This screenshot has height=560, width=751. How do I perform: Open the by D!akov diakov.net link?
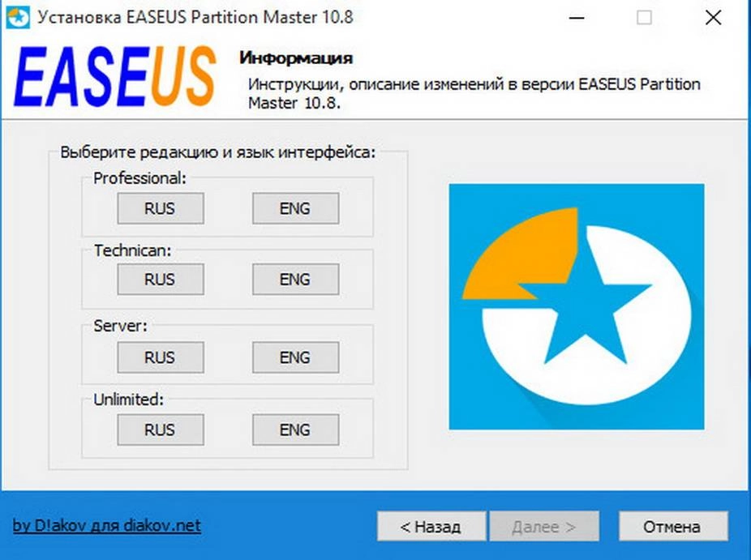pyautogui.click(x=107, y=525)
